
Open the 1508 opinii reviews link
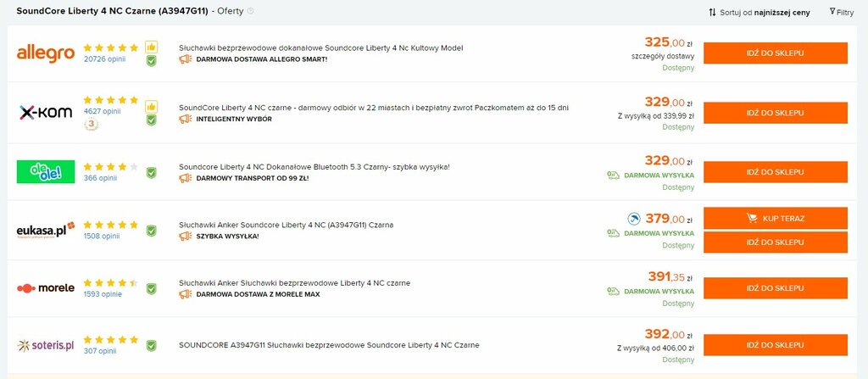click(102, 236)
